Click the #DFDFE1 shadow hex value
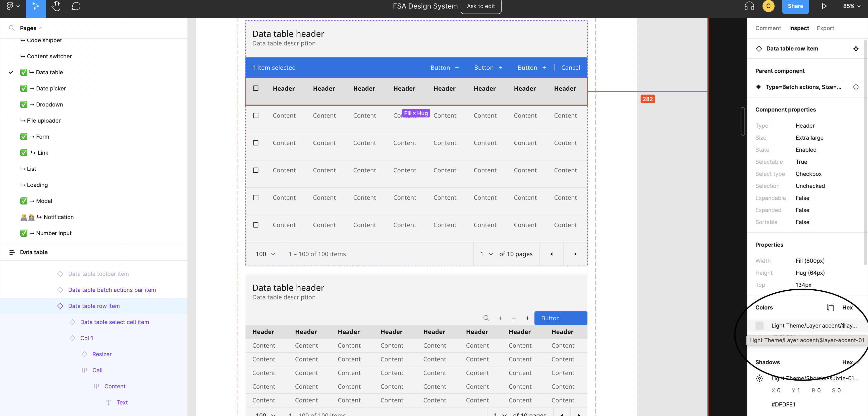The width and height of the screenshot is (868, 416). 783,404
